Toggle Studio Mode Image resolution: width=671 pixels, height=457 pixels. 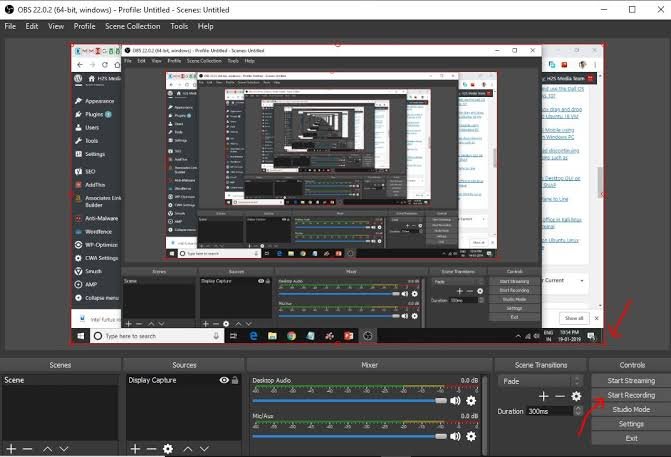(630, 409)
